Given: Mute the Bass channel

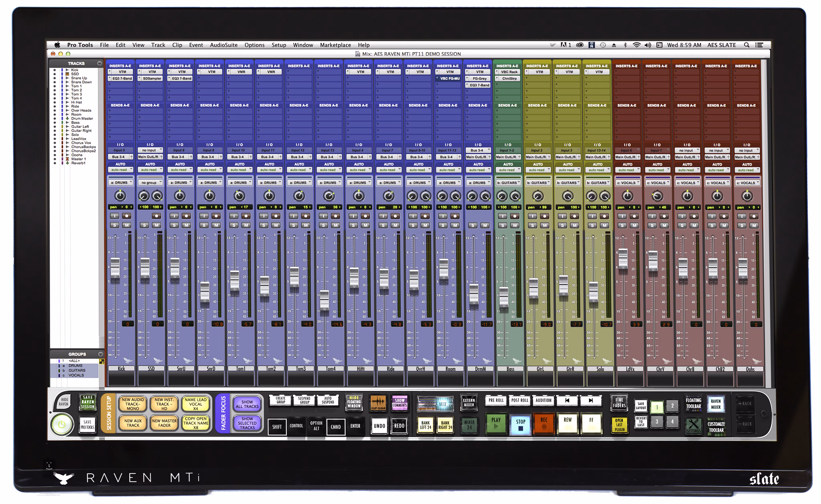Looking at the screenshot, I should coord(515,225).
